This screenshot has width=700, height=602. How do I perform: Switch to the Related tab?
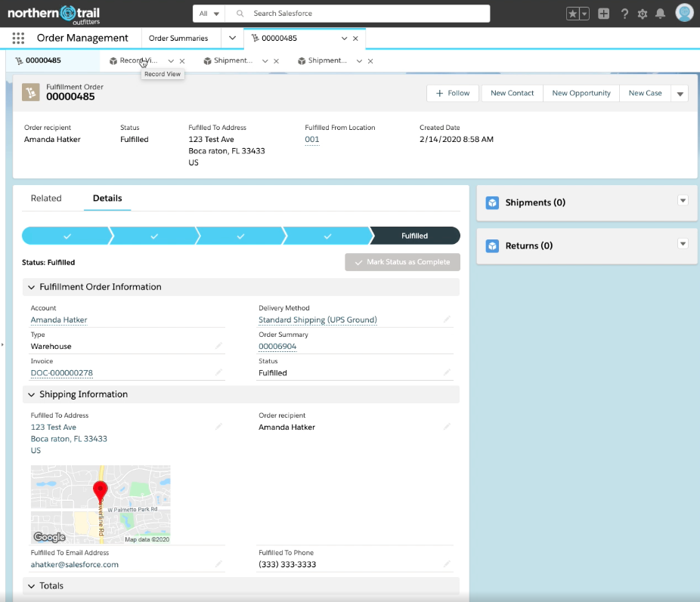point(46,198)
